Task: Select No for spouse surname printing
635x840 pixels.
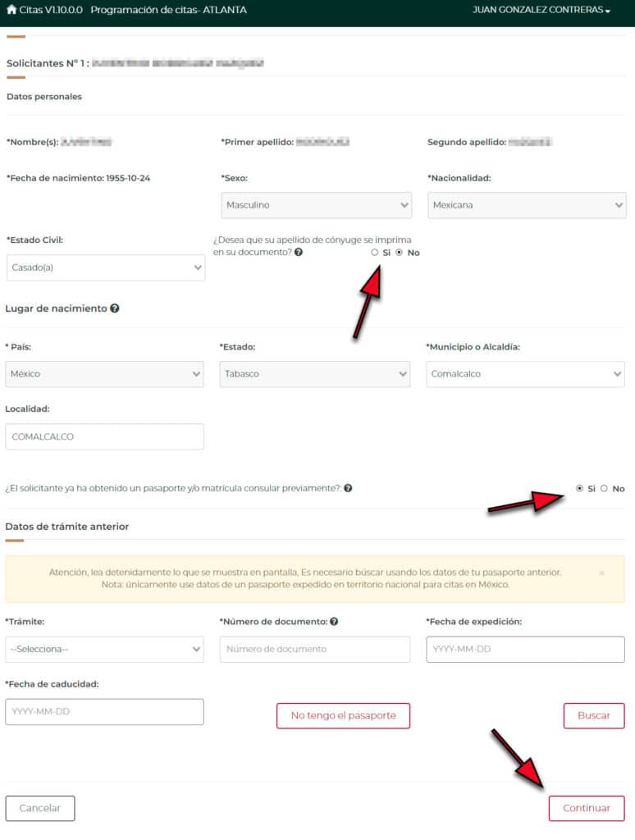Action: [x=400, y=253]
